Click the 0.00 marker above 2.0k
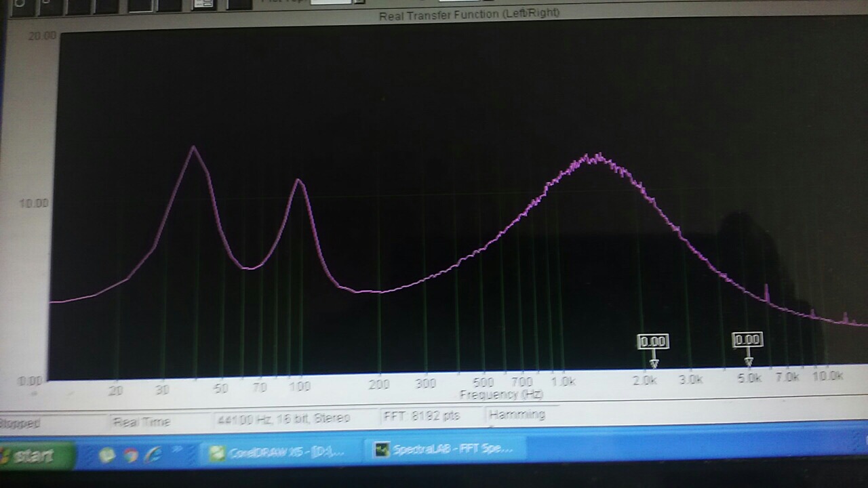 [x=653, y=342]
